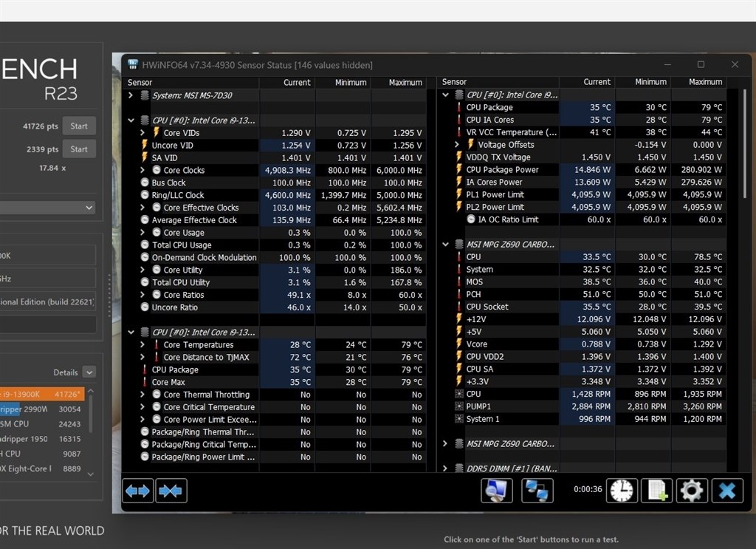The image size is (756, 549).
Task: Click the icon beside Uncore Ratio
Action: point(145,307)
